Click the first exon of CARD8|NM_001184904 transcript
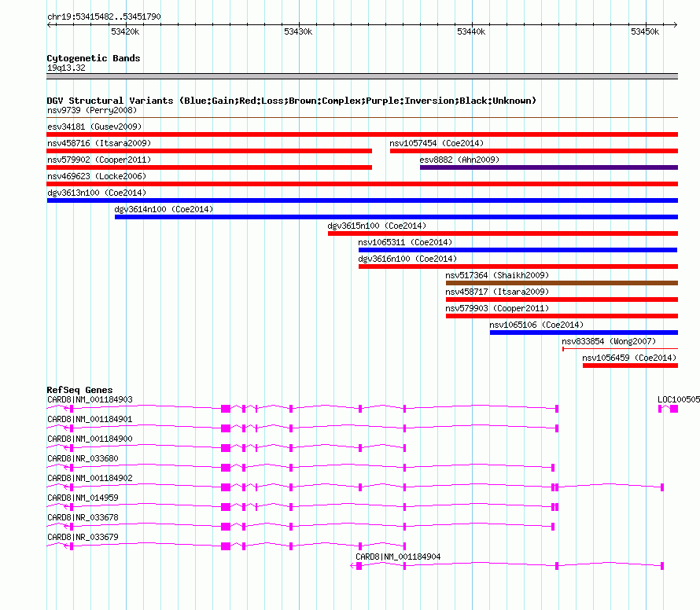The image size is (700, 610). [x=359, y=566]
